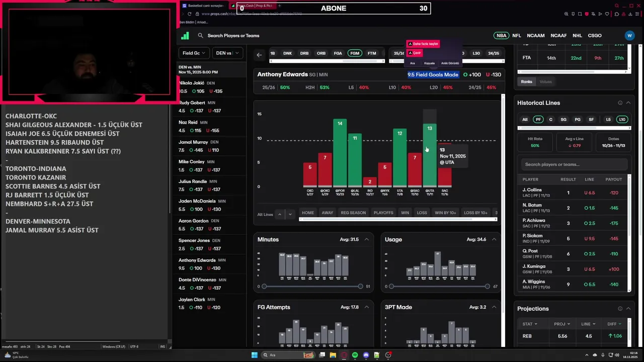The height and width of the screenshot is (362, 644).
Task: Select L10 filter in Historical Lines
Action: tap(622, 120)
